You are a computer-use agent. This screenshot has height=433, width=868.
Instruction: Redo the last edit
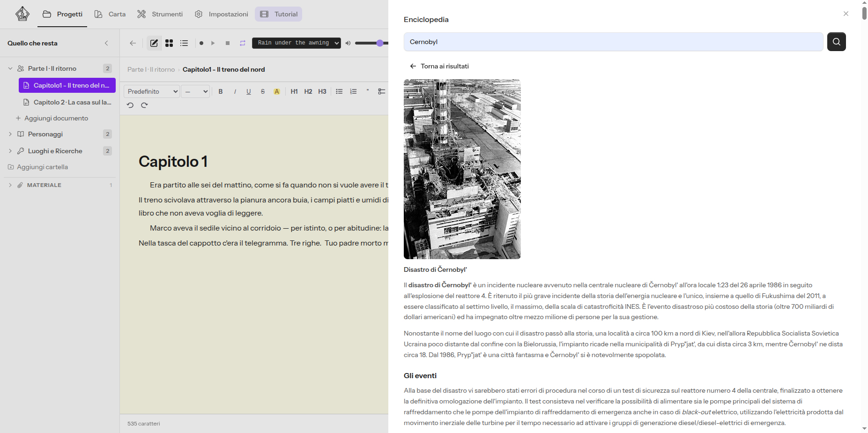(x=144, y=105)
